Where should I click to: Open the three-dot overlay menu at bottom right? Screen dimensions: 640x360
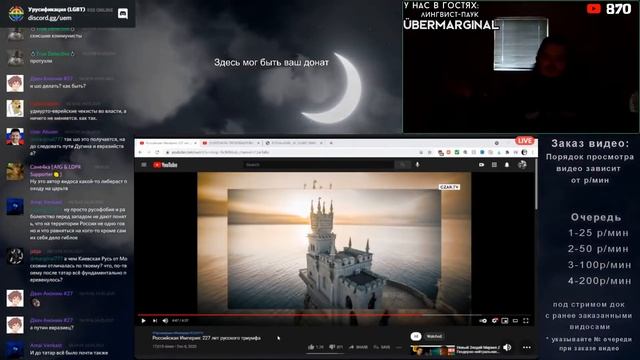click(527, 347)
